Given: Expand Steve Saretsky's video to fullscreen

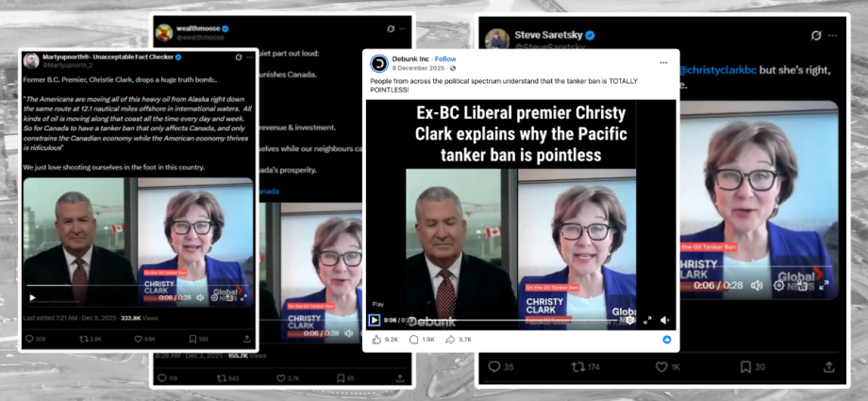Looking at the screenshot, I should pos(824,285).
